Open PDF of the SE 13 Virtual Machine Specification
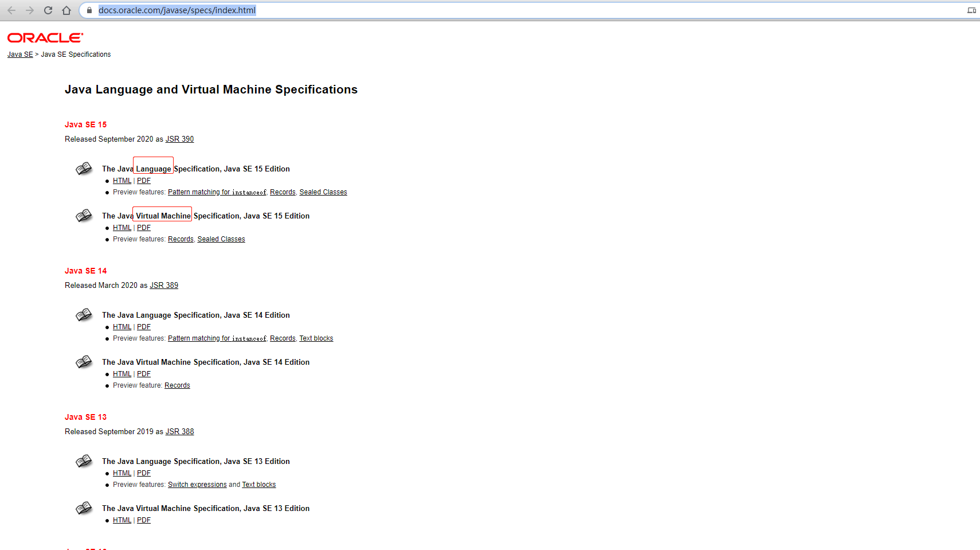Image resolution: width=980 pixels, height=550 pixels. pyautogui.click(x=144, y=520)
